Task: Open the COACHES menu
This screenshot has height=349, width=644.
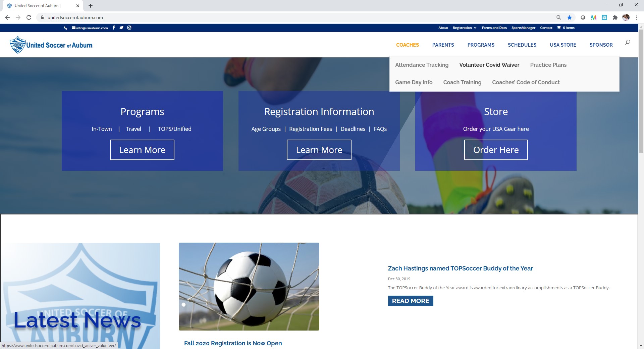Action: (408, 45)
